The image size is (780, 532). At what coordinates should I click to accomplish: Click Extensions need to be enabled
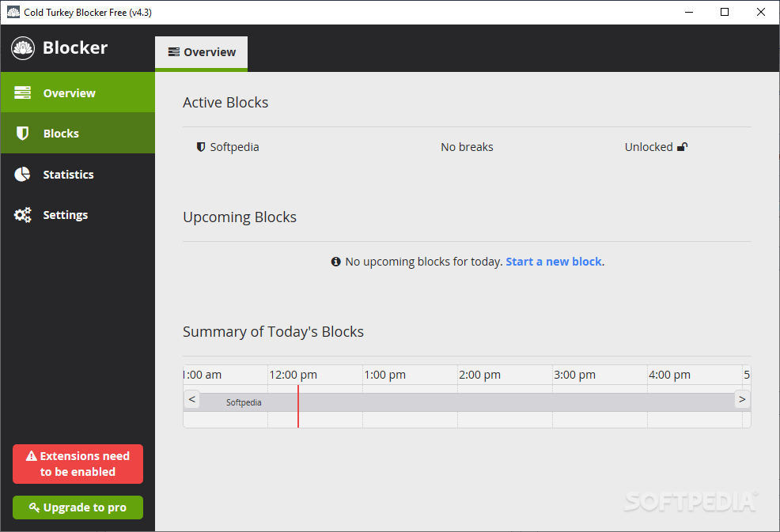pyautogui.click(x=78, y=464)
